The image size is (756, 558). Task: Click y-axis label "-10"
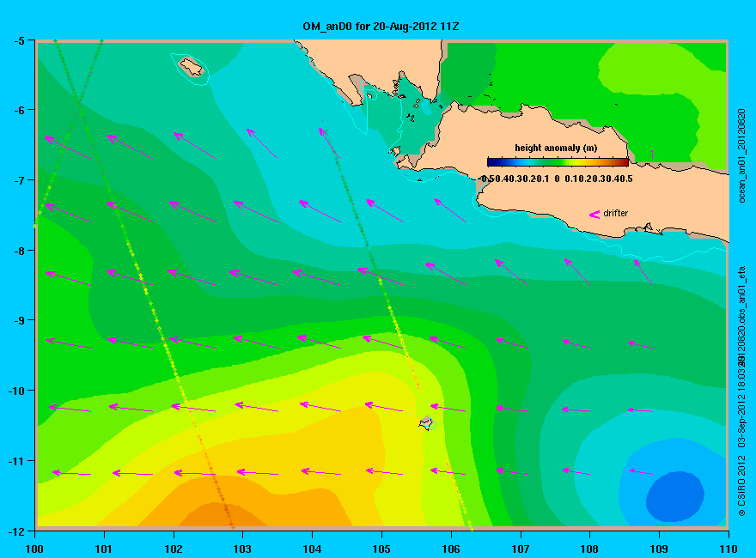(x=16, y=391)
